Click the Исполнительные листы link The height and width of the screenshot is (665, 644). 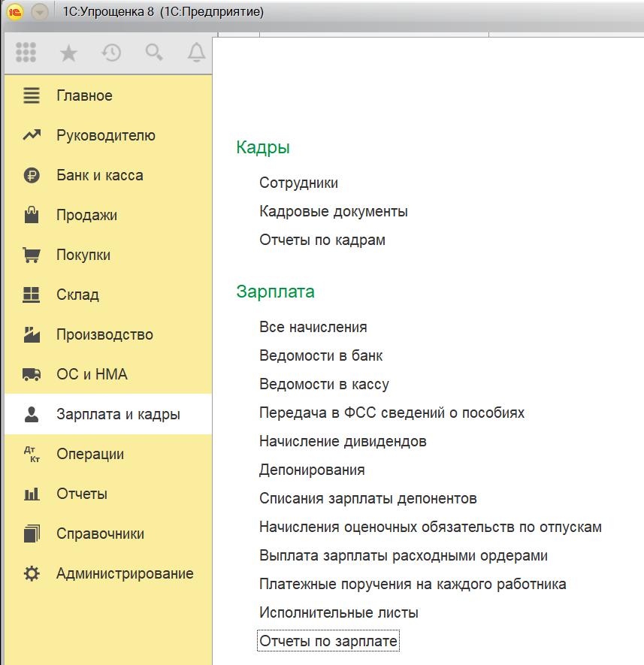338,613
